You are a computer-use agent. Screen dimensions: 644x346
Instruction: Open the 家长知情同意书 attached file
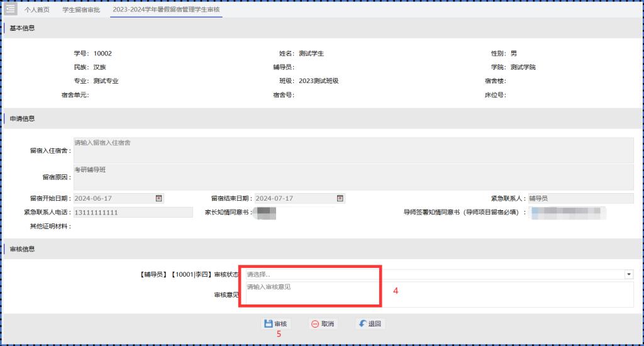(267, 213)
